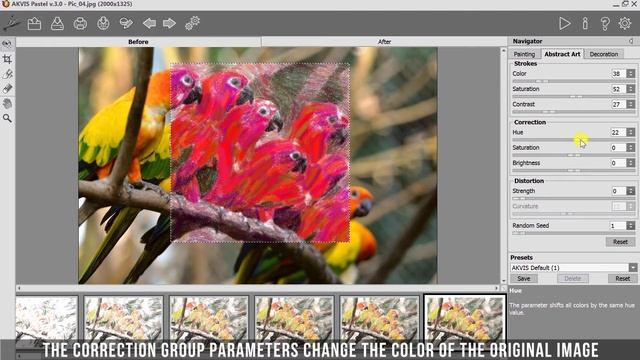Image resolution: width=640 pixels, height=360 pixels.
Task: Adjust Random Seed stepper arrows
Action: coord(631,226)
